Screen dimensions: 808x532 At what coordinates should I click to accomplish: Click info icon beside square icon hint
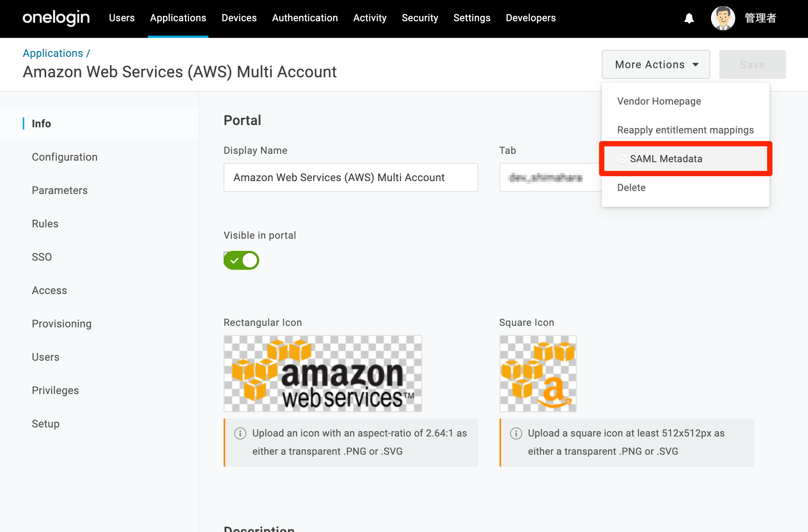pyautogui.click(x=516, y=433)
